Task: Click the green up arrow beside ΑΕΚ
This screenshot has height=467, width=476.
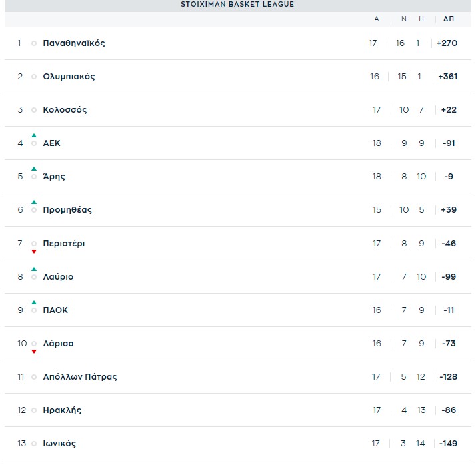Action: pyautogui.click(x=34, y=135)
